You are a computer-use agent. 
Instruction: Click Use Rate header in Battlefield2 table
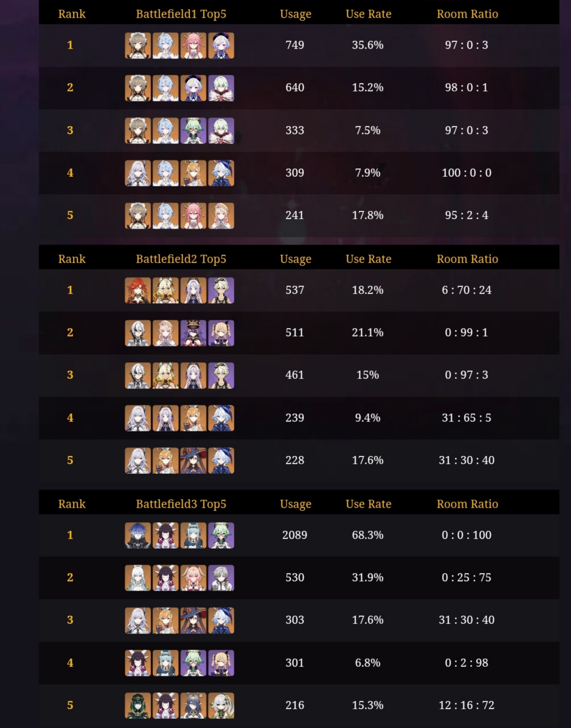coord(368,259)
